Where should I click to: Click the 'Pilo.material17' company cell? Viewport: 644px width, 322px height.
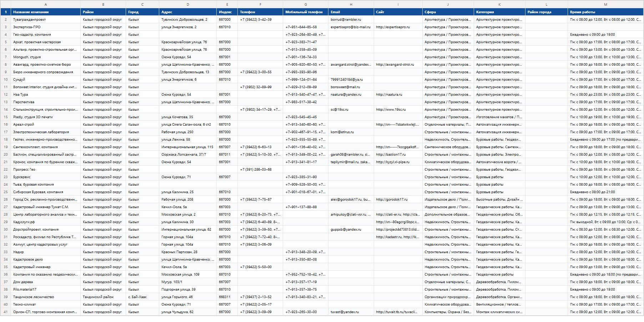tap(46, 290)
